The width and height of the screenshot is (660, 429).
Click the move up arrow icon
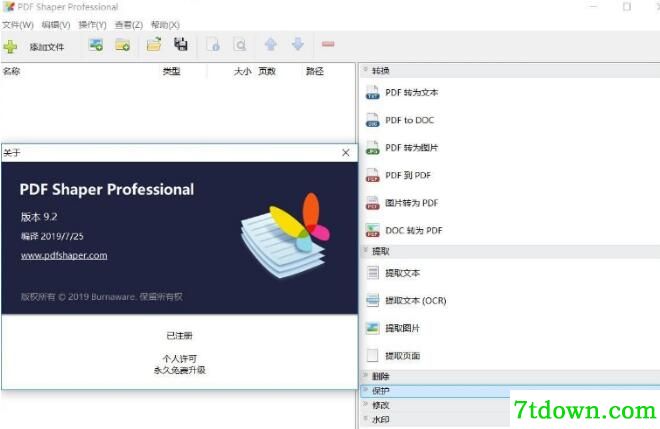(271, 44)
